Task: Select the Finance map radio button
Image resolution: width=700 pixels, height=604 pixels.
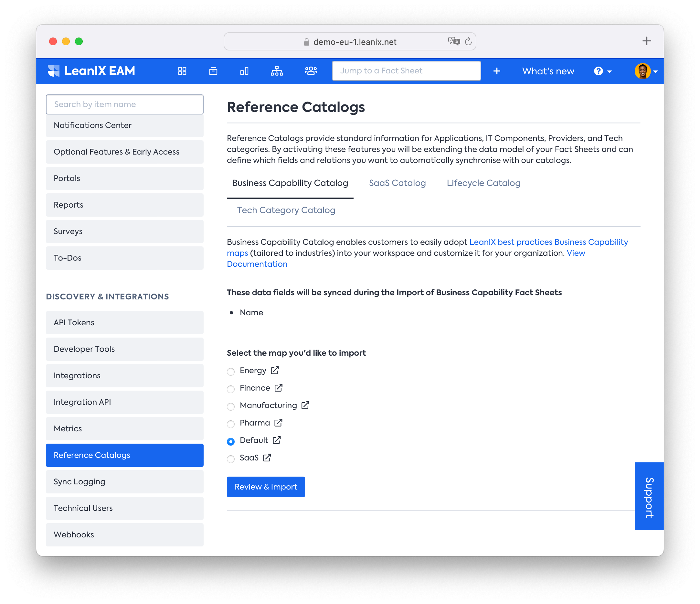Action: click(x=231, y=389)
